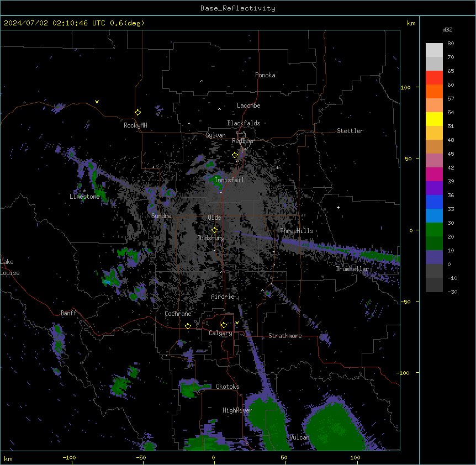Select the orange 57–60 dBZ legend swatch
This screenshot has width=476, height=465.
(434, 91)
